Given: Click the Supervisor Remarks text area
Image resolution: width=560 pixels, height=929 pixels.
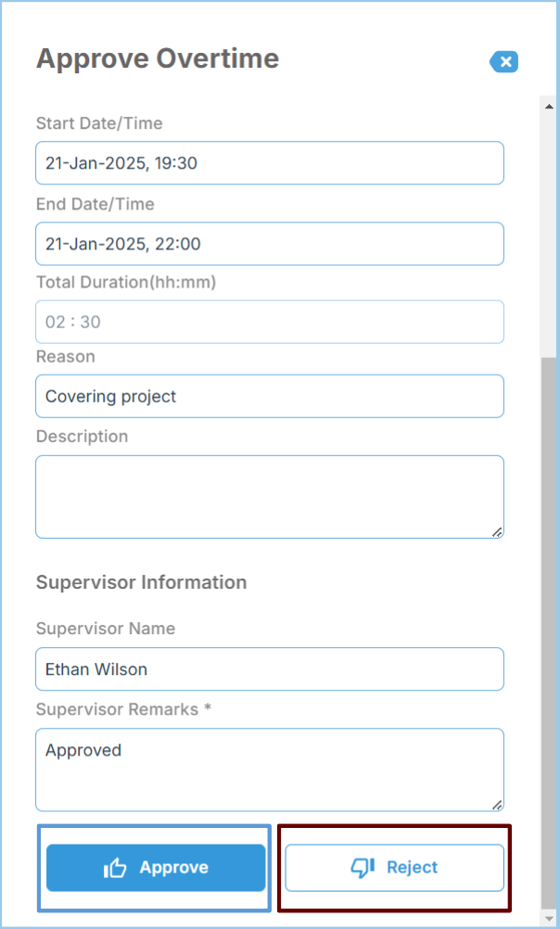Looking at the screenshot, I should click(x=269, y=770).
